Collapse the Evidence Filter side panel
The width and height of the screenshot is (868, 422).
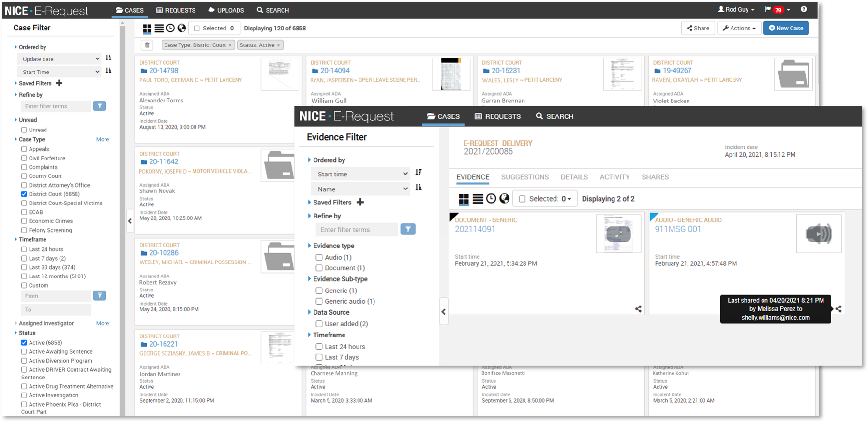coord(443,312)
